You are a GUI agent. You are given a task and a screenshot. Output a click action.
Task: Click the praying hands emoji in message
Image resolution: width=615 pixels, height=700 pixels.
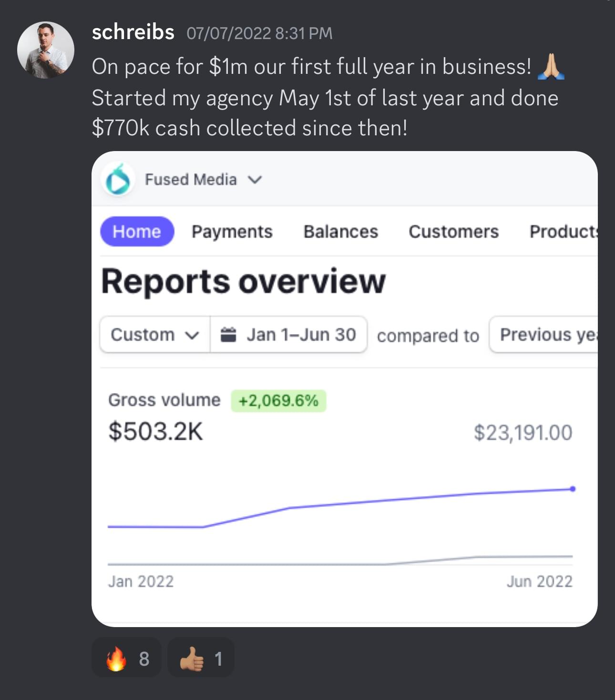click(x=551, y=67)
